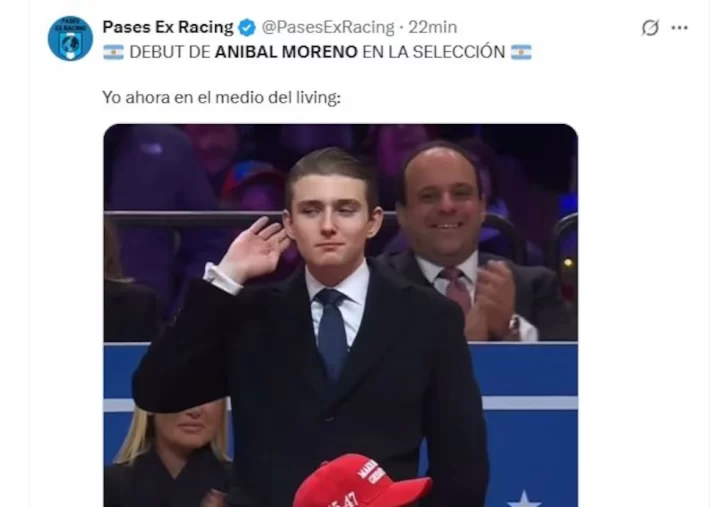Open the @PasesExRacing handle link
The height and width of the screenshot is (507, 728).
tap(328, 27)
